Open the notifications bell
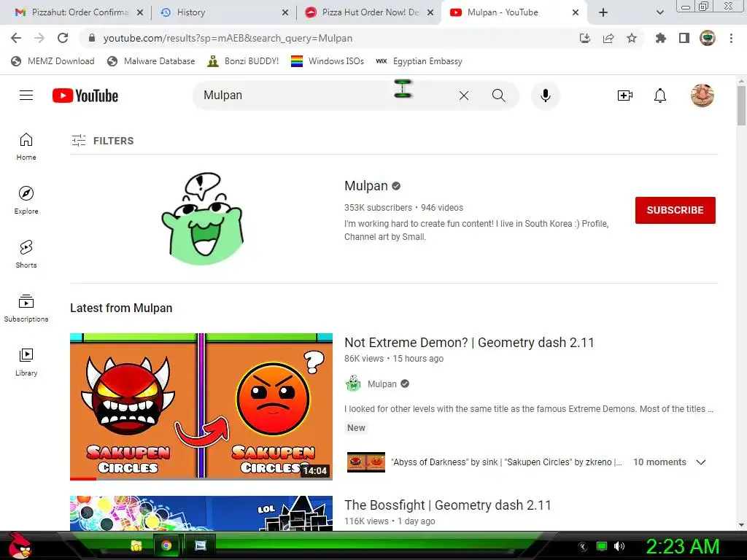This screenshot has height=560, width=747. click(x=659, y=96)
